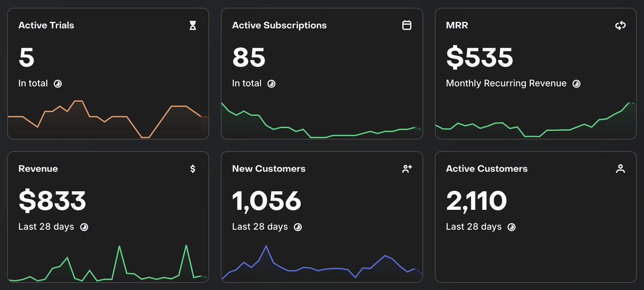Click 'Last 28 days' under Revenue
The image size is (644, 290).
click(x=46, y=227)
